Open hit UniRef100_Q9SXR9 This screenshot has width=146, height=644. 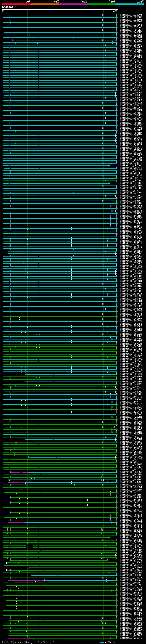click(x=131, y=115)
